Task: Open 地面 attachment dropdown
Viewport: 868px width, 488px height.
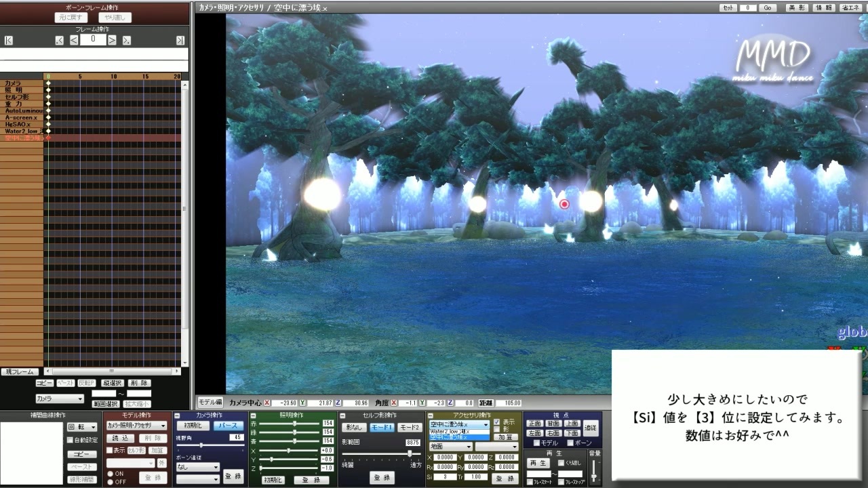Action: pos(450,447)
